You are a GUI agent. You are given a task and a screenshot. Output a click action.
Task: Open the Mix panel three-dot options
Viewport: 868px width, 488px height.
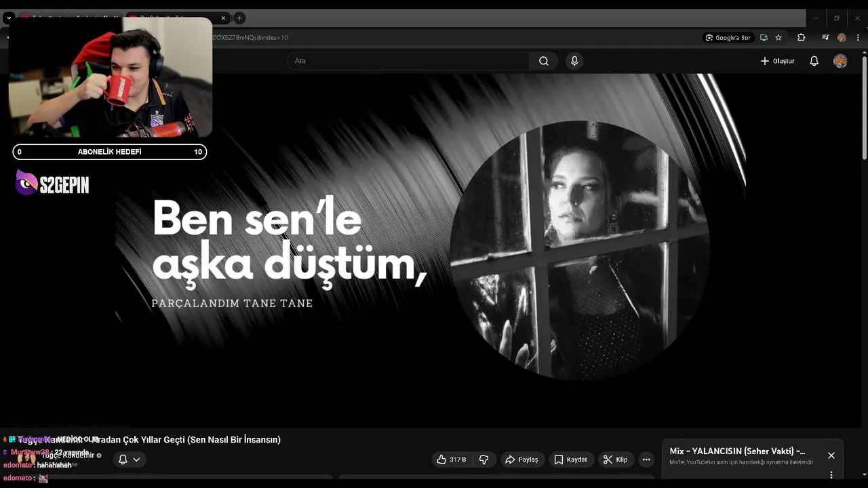point(831,475)
